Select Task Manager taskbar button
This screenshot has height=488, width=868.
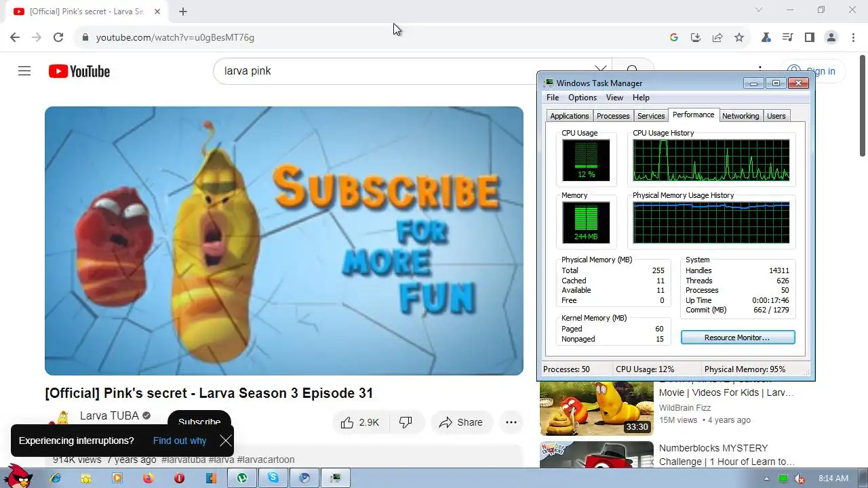(336, 478)
